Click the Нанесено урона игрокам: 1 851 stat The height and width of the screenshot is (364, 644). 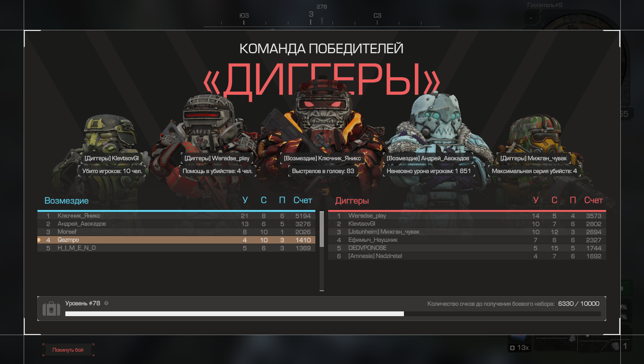[x=429, y=171]
